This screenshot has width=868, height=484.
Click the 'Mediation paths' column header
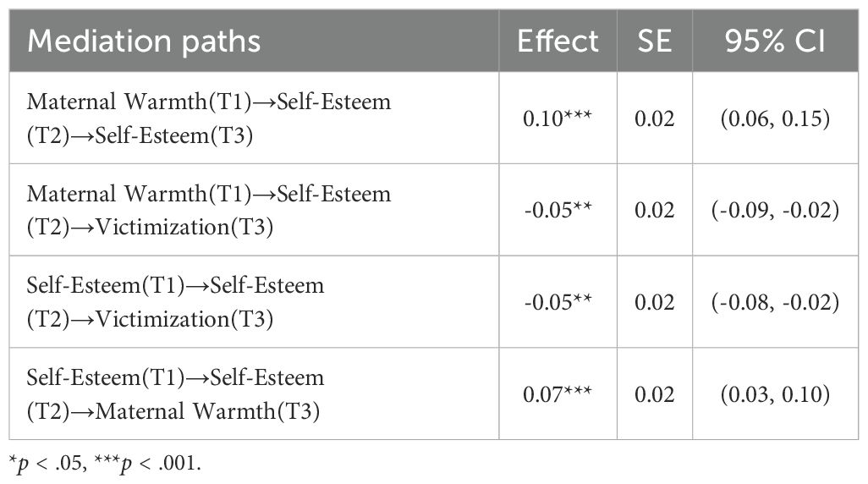tap(144, 41)
